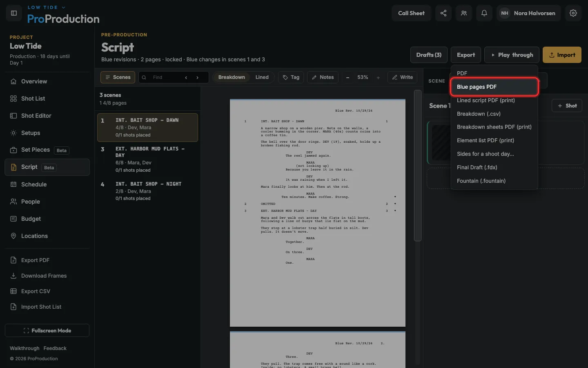Switch script view to Breakdown
The image size is (588, 368).
[232, 77]
